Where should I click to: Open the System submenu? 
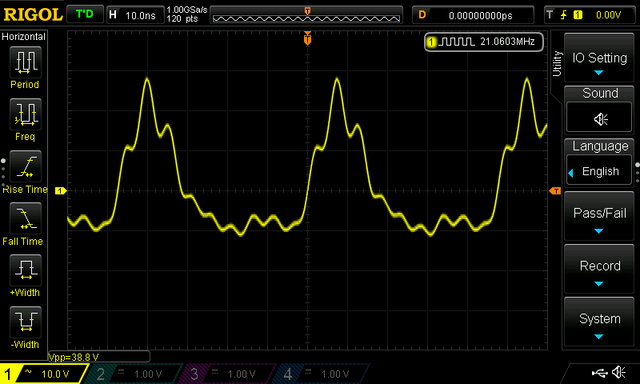pos(599,322)
